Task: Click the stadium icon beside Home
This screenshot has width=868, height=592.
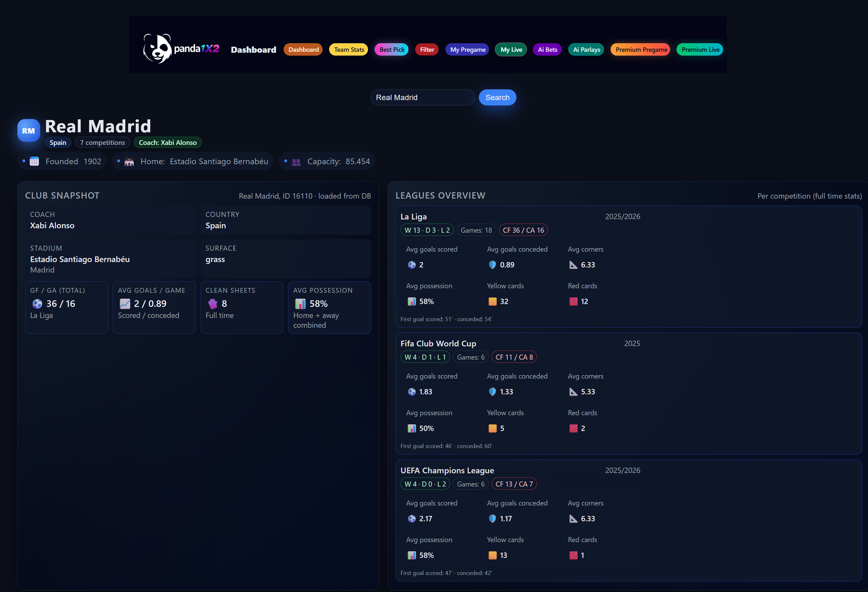Action: (x=129, y=161)
